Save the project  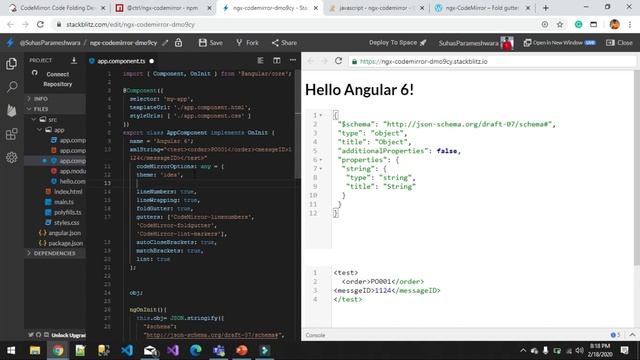click(211, 42)
